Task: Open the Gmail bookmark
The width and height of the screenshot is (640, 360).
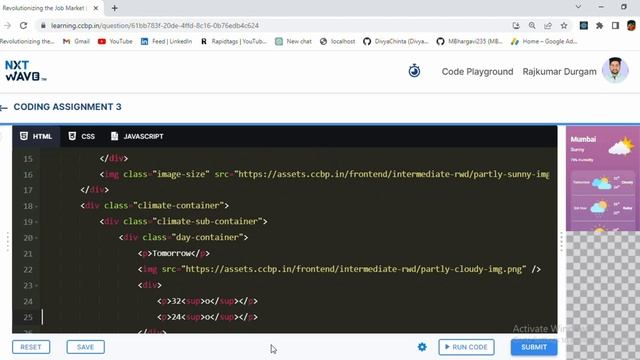Action: pos(76,41)
